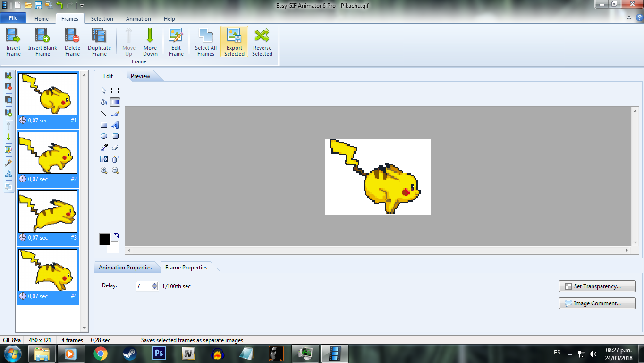The height and width of the screenshot is (363, 644).
Task: Click Select All Frames in the ribbon
Action: click(206, 42)
